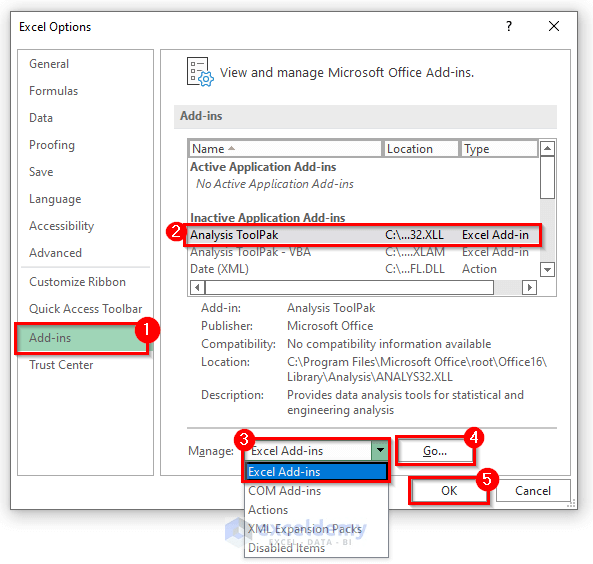Viewport: 593px width, 564px height.
Task: Open the Manage dropdown arrow
Action: point(380,450)
